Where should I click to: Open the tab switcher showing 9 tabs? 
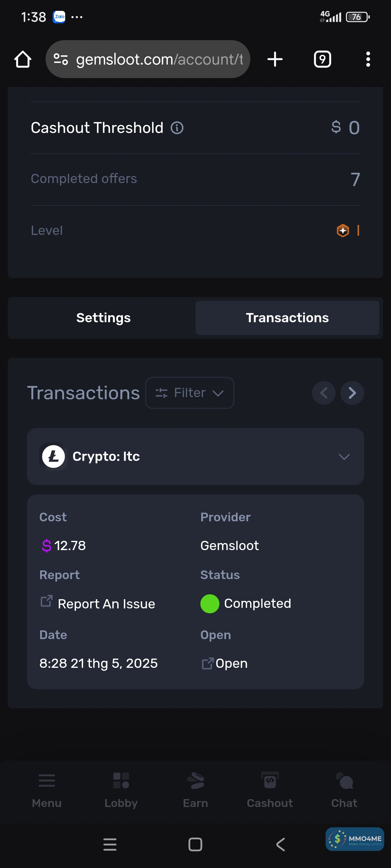point(322,59)
